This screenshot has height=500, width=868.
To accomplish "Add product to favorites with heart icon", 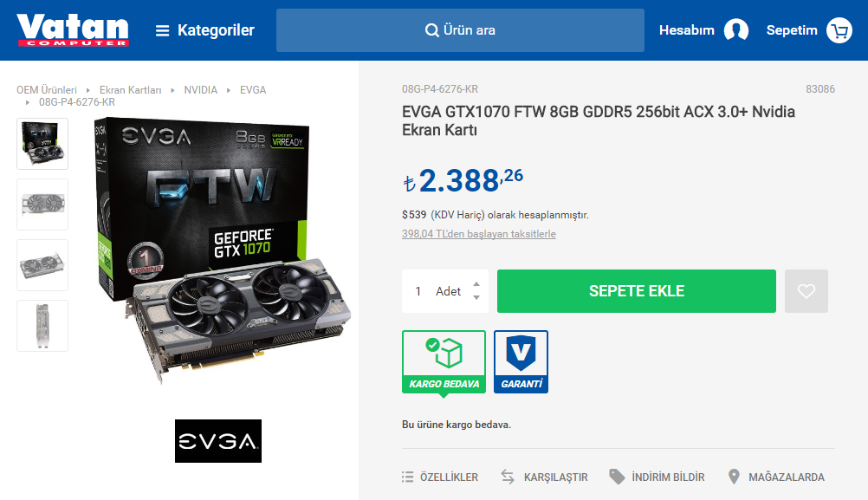I will tap(806, 291).
